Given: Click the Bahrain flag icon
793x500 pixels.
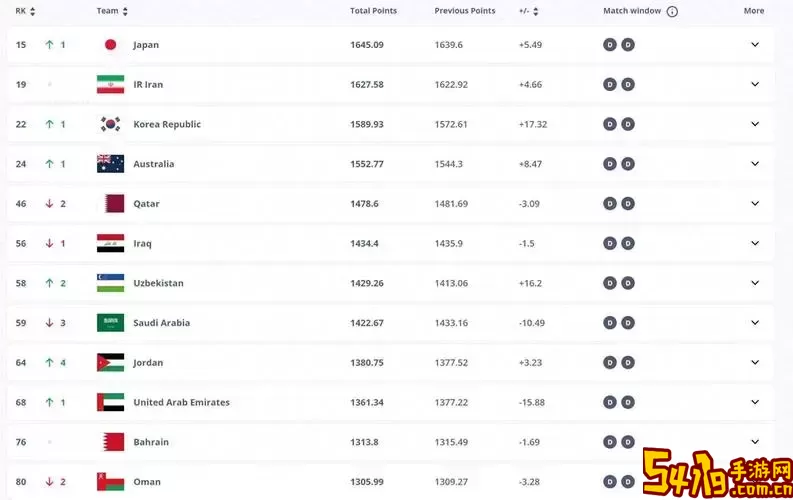Looking at the screenshot, I should pos(114,442).
